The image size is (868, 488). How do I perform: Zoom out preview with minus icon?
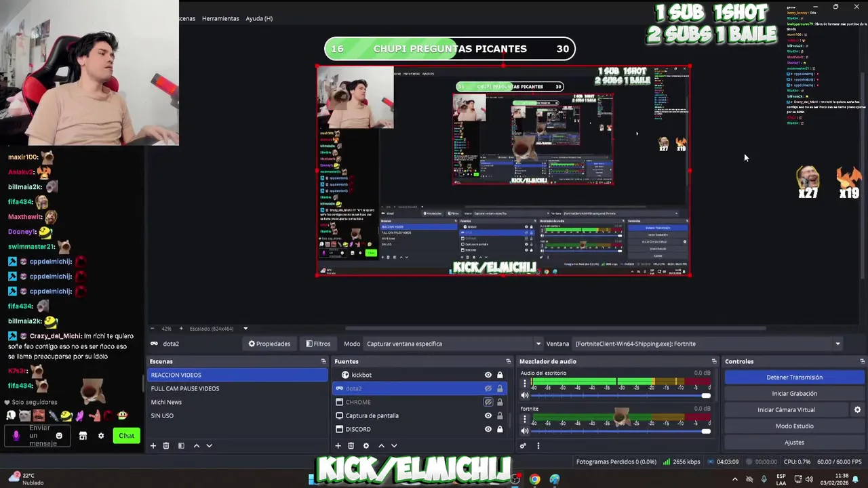152,329
